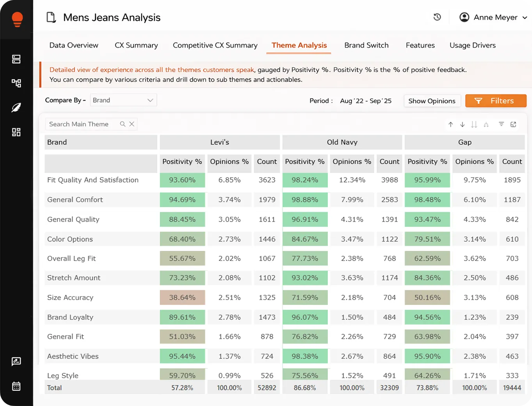Switch to the Brand Switch tab

tap(366, 45)
